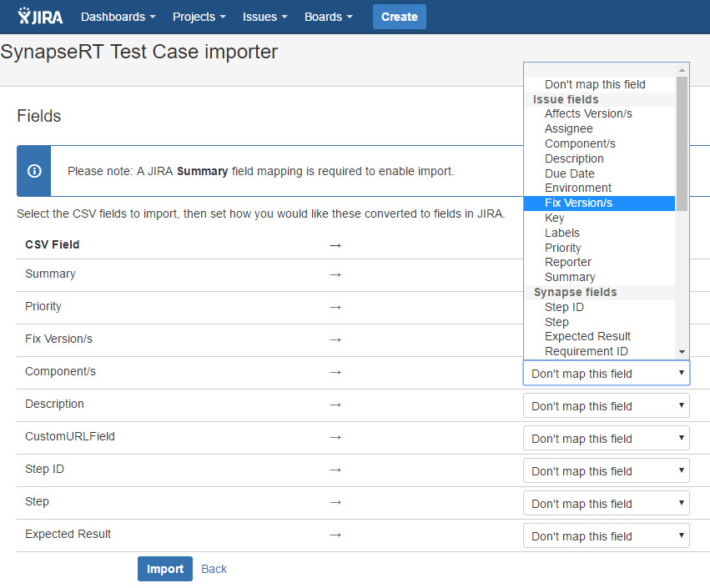Go back using the Back link
The width and height of the screenshot is (710, 588).
point(214,569)
